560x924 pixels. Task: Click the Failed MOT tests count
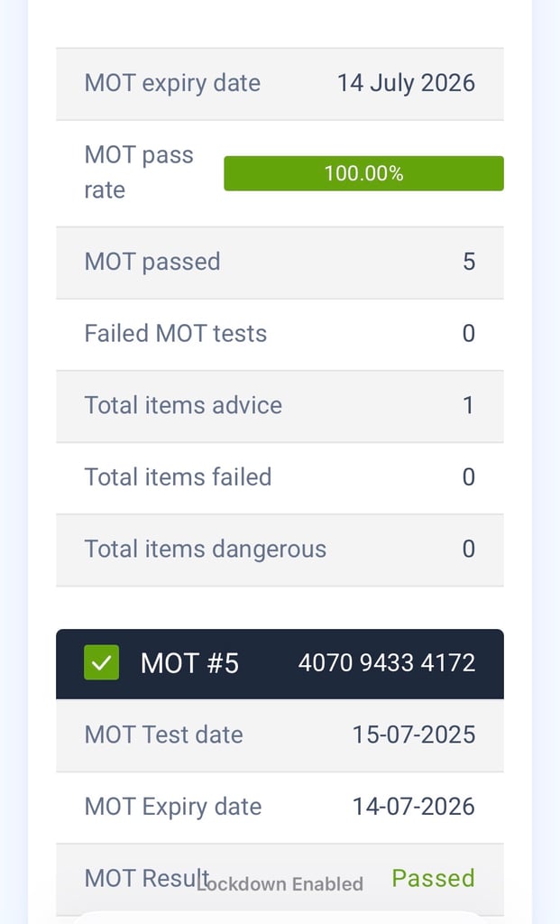pyautogui.click(x=468, y=333)
